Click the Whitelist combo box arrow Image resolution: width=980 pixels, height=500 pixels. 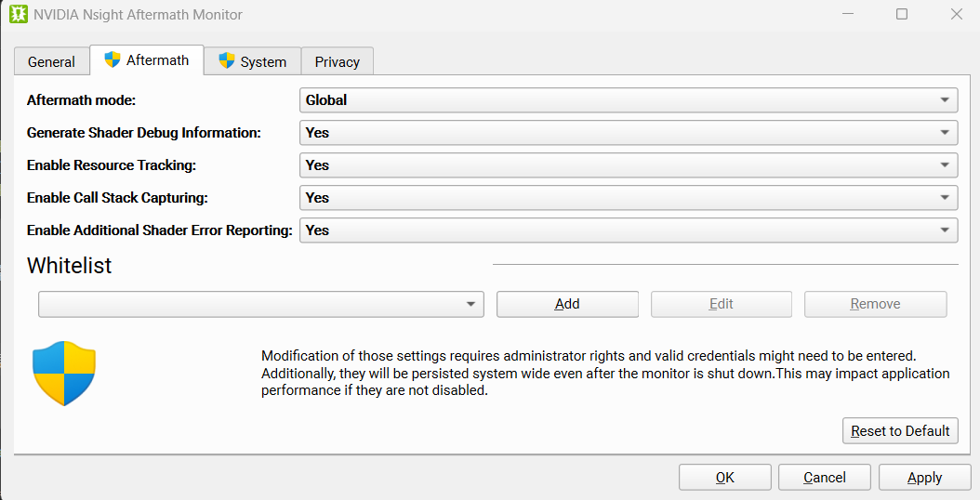pyautogui.click(x=470, y=305)
